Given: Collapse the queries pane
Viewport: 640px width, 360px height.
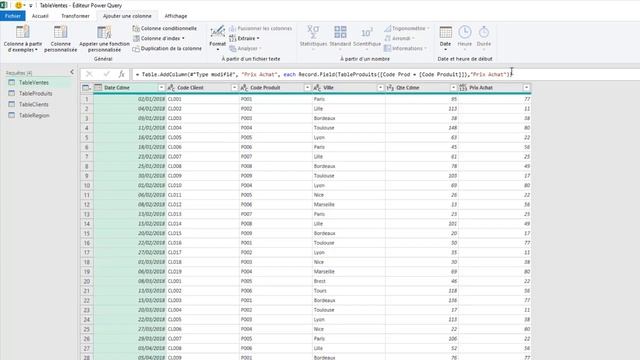Looking at the screenshot, I should 72,72.
